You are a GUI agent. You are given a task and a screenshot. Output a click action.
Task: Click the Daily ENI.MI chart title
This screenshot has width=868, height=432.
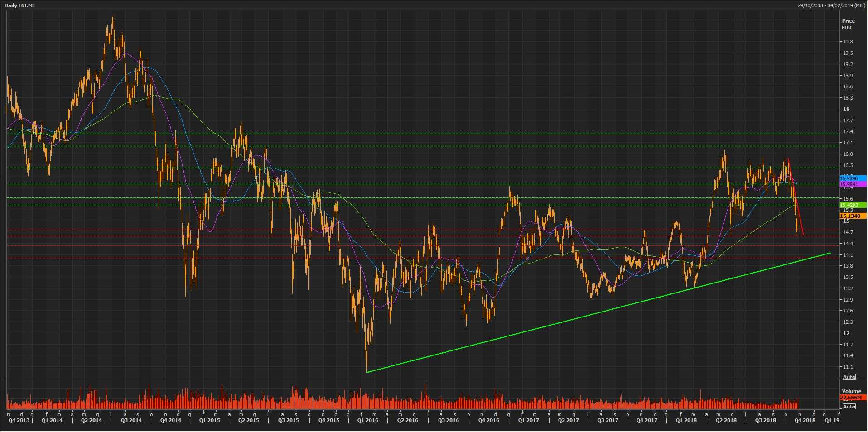pyautogui.click(x=19, y=5)
